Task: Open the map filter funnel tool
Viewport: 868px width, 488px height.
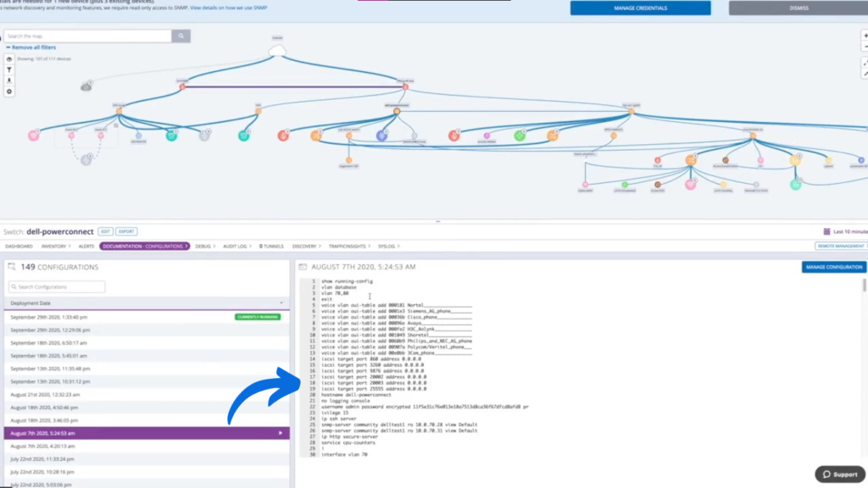Action: click(x=8, y=69)
